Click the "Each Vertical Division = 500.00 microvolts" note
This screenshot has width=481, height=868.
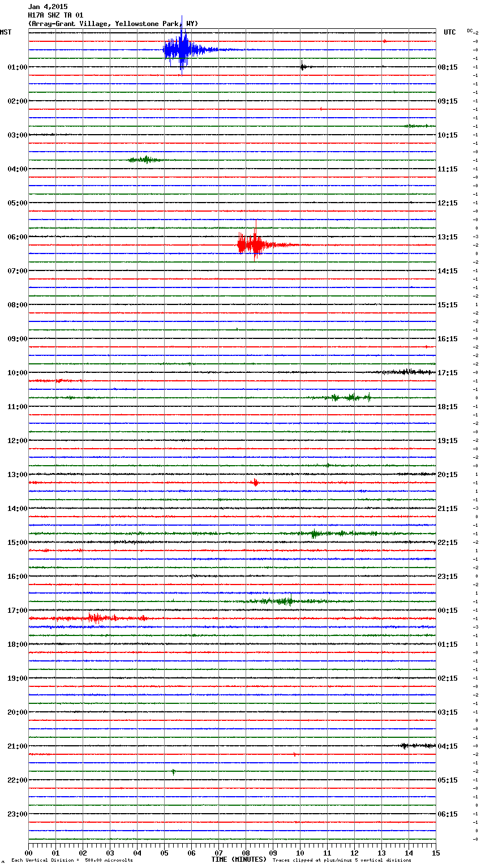click(x=72, y=861)
